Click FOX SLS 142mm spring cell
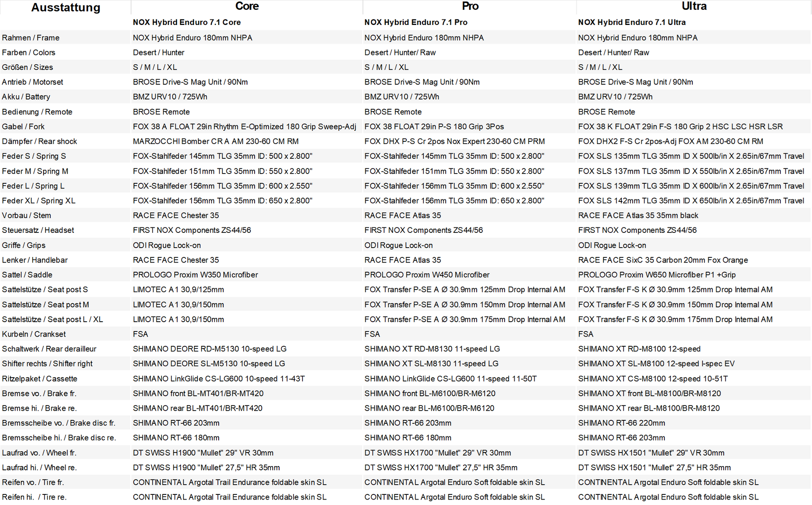The height and width of the screenshot is (505, 812). pos(691,201)
